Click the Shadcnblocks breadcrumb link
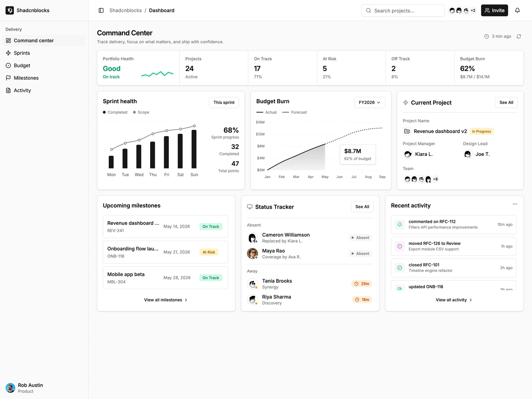 coord(125,10)
